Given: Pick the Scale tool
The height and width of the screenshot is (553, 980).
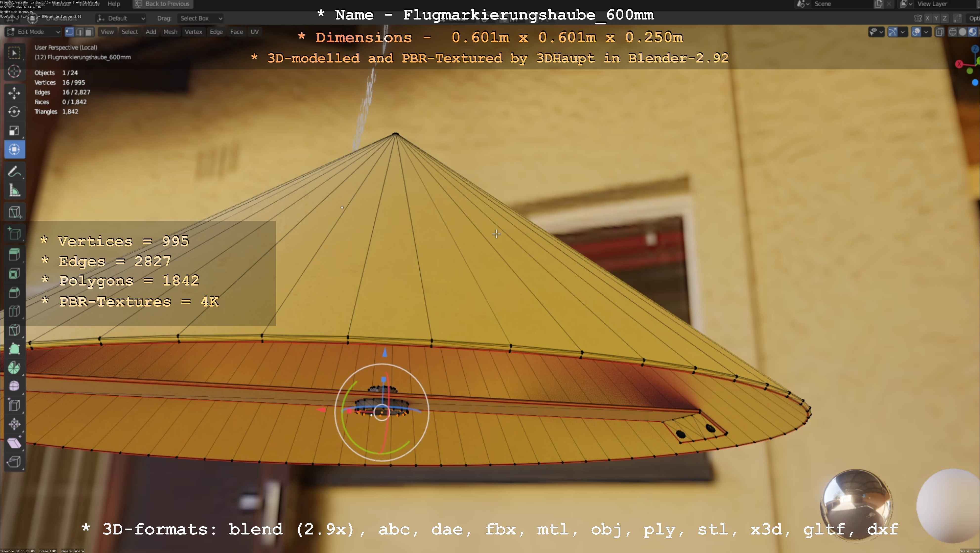Looking at the screenshot, I should [x=14, y=130].
